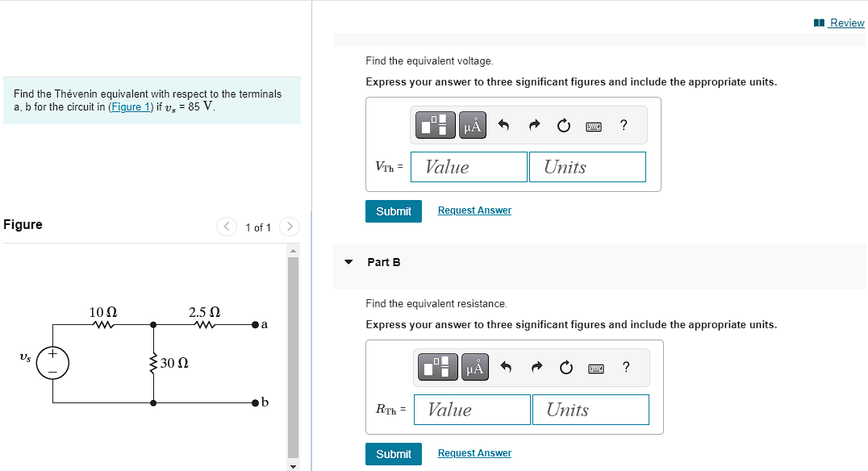
Task: Click the Value field for R_Th
Action: [471, 409]
